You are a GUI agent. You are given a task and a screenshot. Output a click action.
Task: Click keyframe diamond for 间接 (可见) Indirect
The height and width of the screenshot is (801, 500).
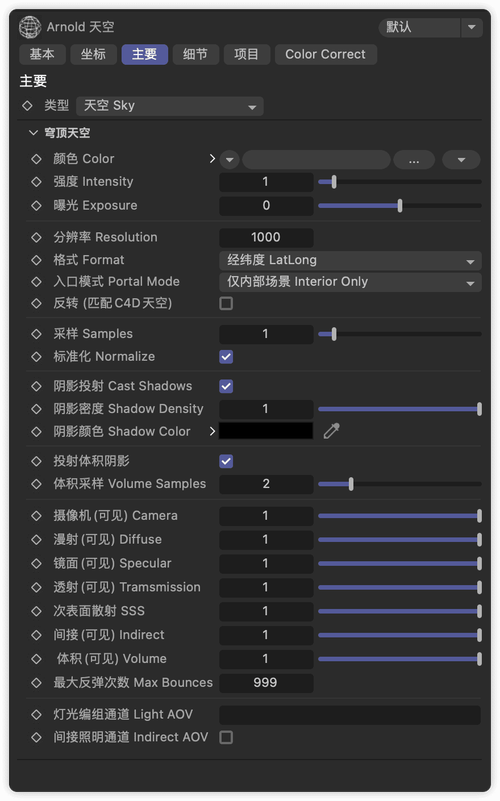pos(36,635)
